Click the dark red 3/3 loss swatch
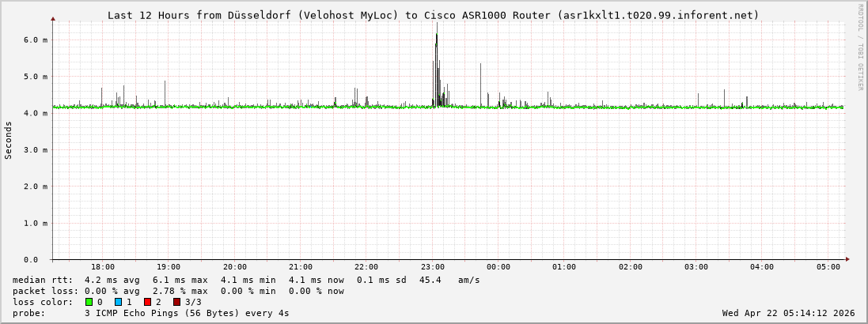The height and width of the screenshot is (324, 868). (x=177, y=302)
